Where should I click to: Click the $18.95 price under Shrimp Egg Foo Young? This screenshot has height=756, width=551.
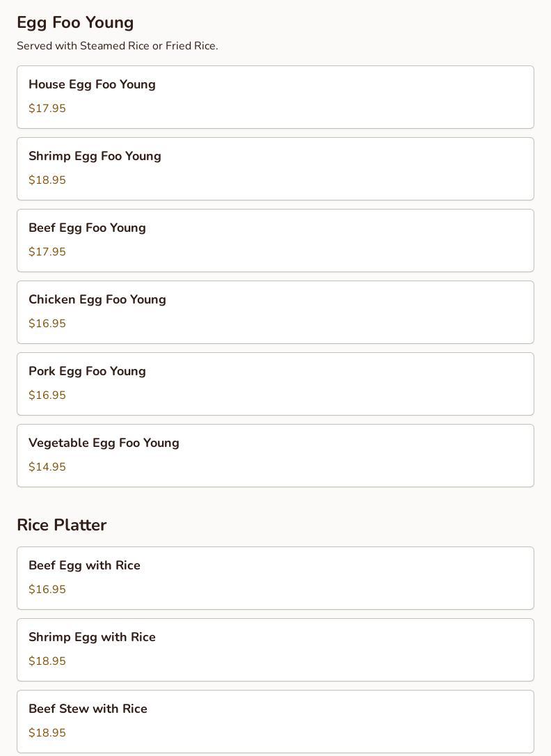click(47, 180)
